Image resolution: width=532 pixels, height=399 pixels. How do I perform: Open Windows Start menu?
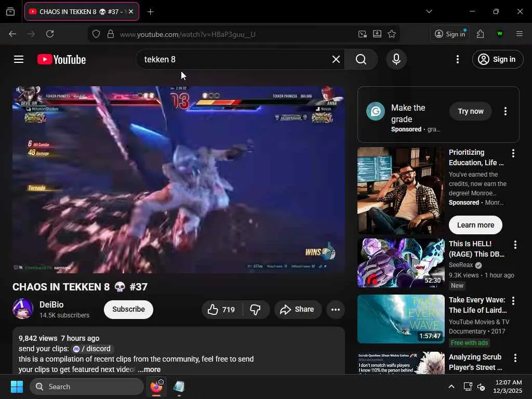tap(17, 387)
